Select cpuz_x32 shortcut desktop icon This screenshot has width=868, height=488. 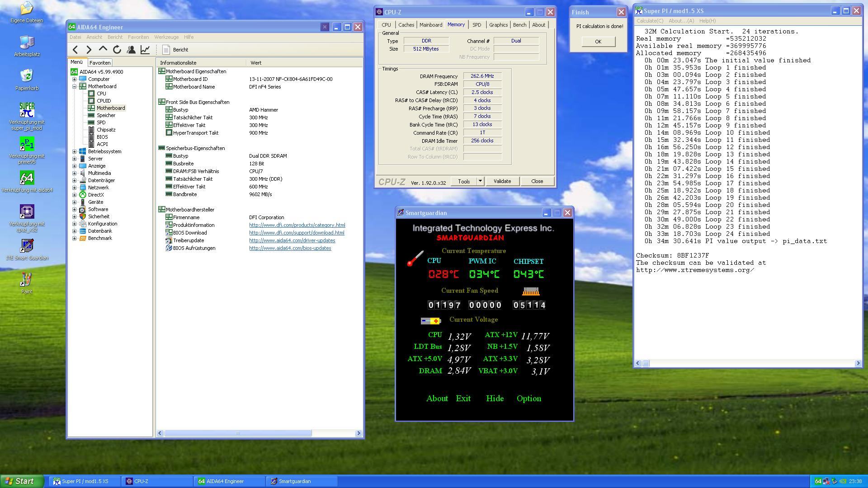click(x=27, y=218)
